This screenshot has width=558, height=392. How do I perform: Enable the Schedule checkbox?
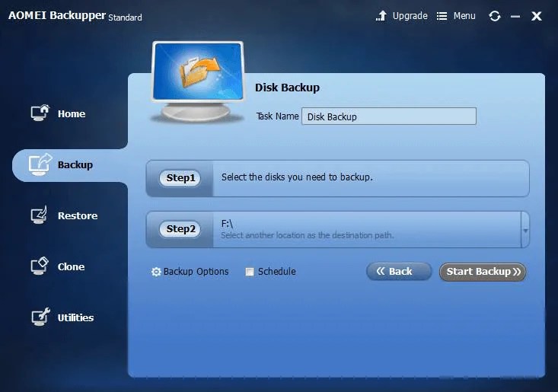pyautogui.click(x=250, y=272)
